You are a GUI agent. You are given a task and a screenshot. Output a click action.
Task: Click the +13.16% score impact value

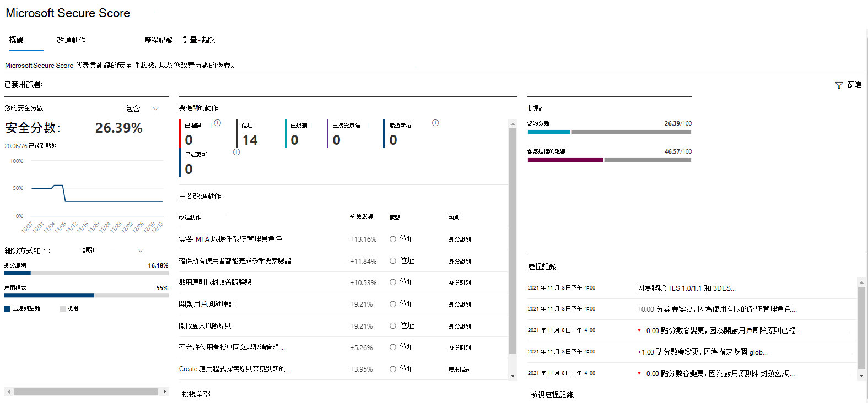[x=363, y=239]
